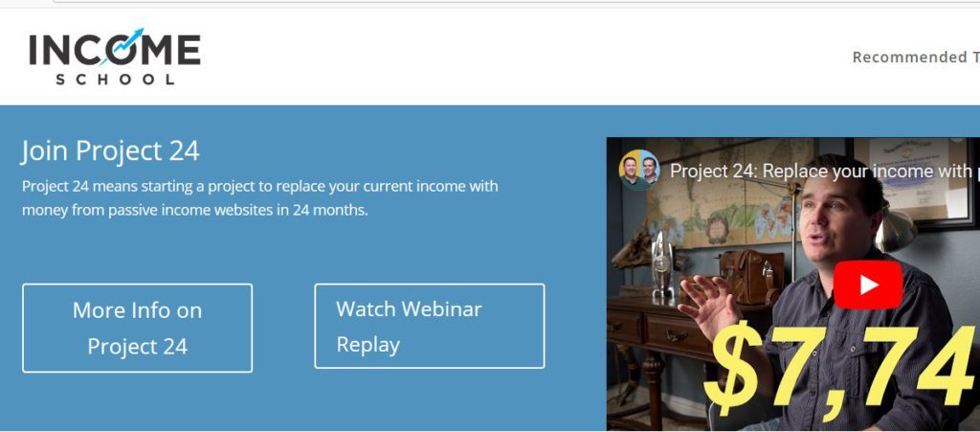Play the Project 24 YouTube video
This screenshot has height=432, width=980.
[x=867, y=285]
